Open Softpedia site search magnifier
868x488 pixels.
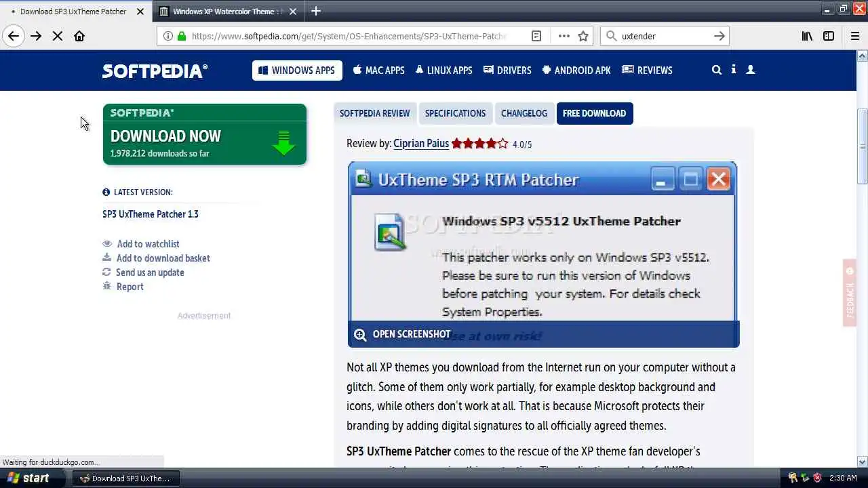point(717,70)
